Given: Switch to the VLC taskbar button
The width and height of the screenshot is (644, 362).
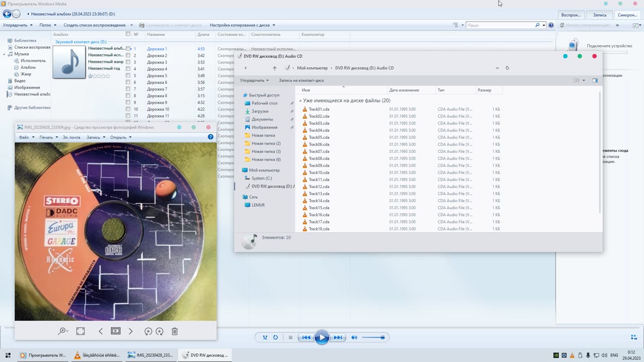Looking at the screenshot, I should point(97,355).
